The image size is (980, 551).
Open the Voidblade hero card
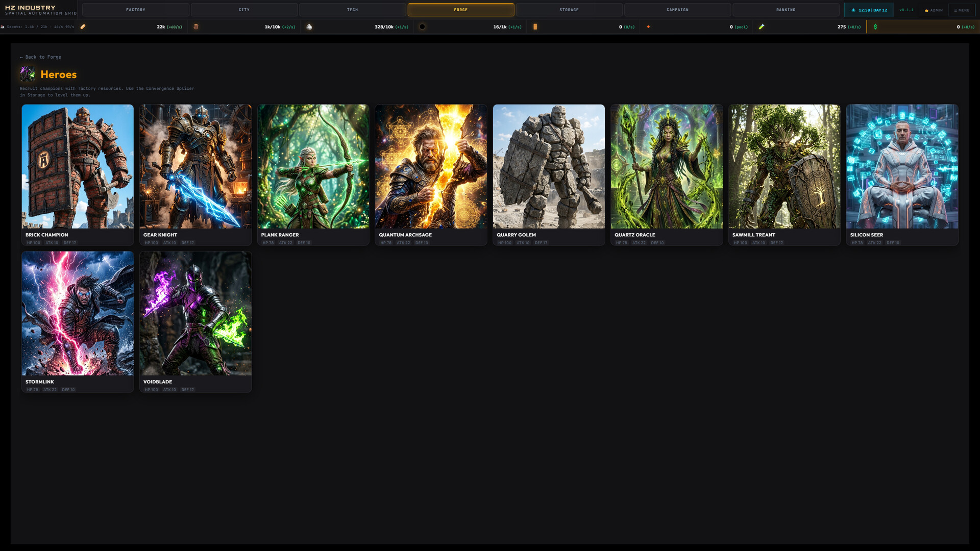(195, 321)
